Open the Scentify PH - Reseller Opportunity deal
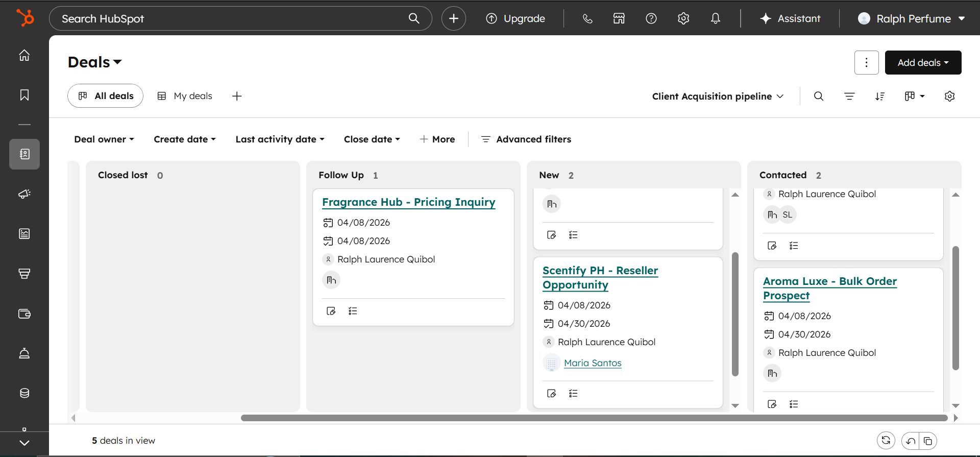The height and width of the screenshot is (457, 980). (600, 278)
